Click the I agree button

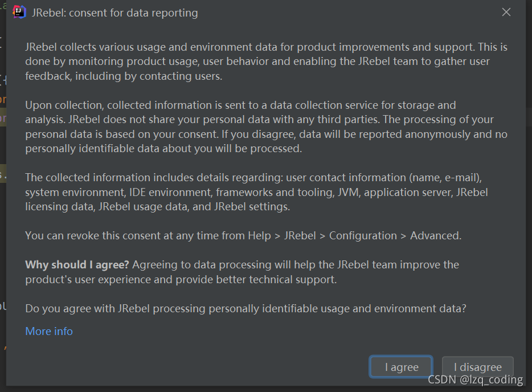[x=401, y=367]
